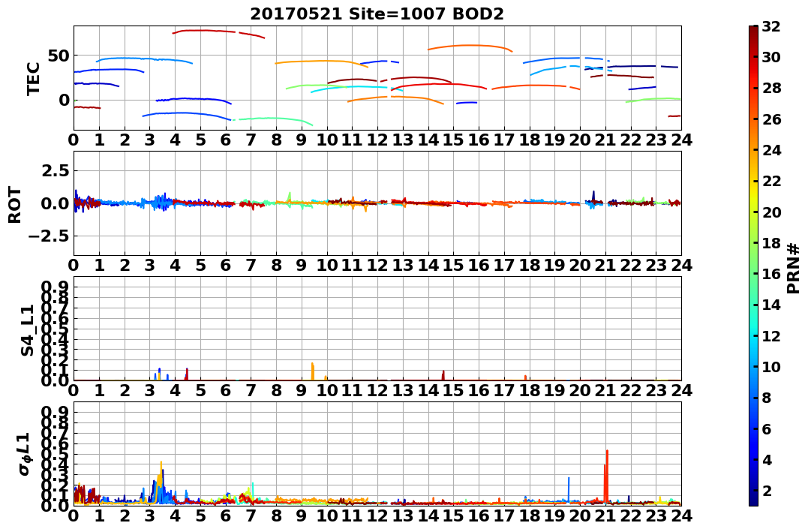Pick colorbar tick label 18
Image resolution: width=808 pixels, height=532 pixels.
coord(771,243)
